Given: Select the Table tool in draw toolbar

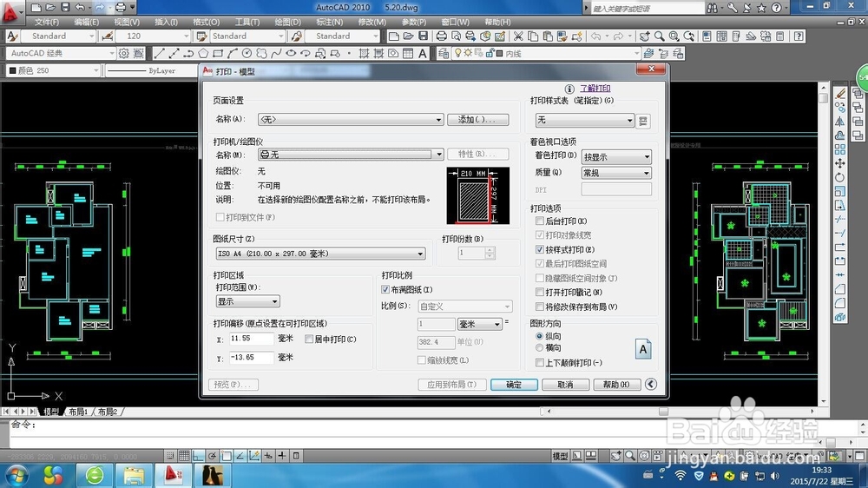Looking at the screenshot, I should pyautogui.click(x=408, y=53).
